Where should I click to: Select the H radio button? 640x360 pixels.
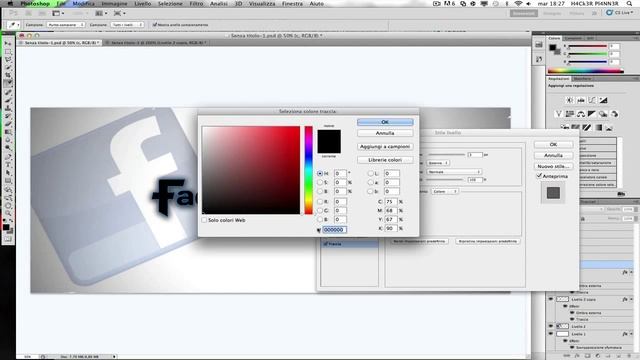click(x=320, y=173)
